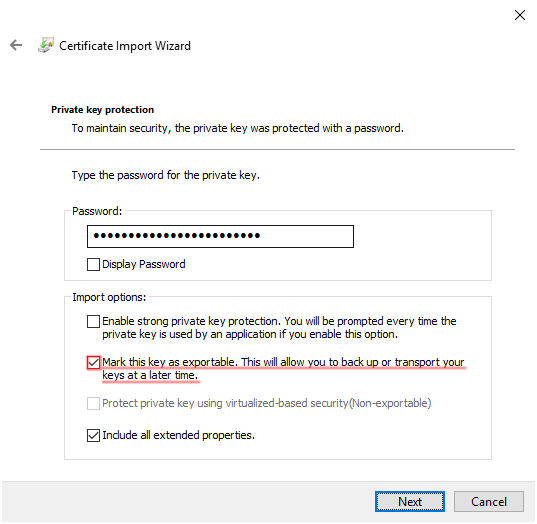Click the Certificate Import Wizard title text
The height and width of the screenshot is (524, 537).
point(125,46)
